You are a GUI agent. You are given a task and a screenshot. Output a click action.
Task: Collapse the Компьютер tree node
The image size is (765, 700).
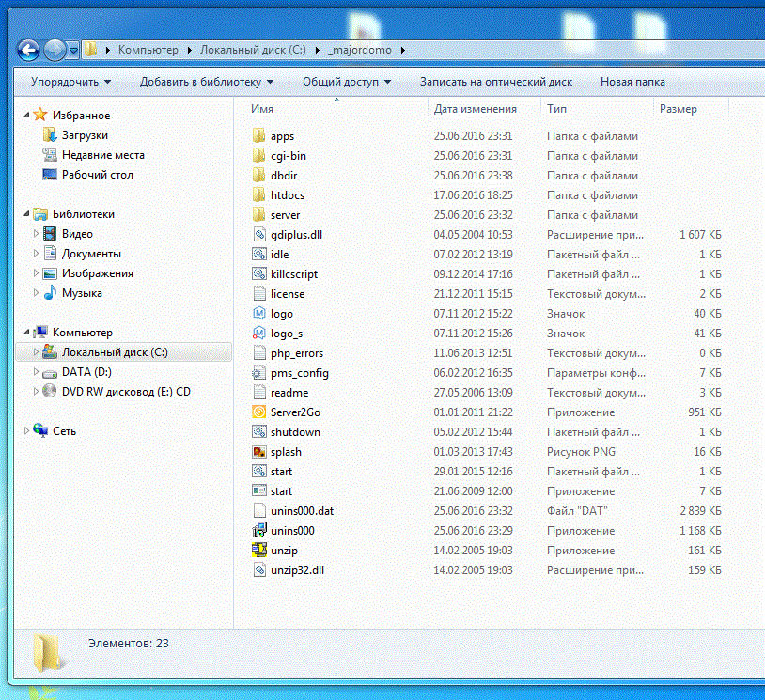26,333
